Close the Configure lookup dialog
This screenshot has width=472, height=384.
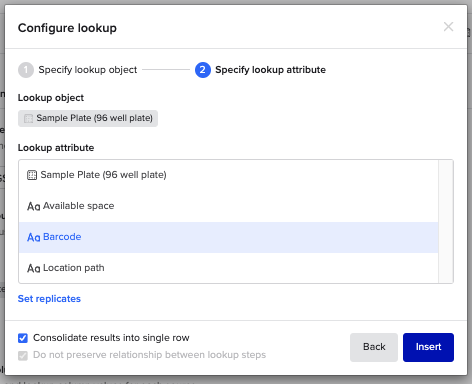coord(448,27)
